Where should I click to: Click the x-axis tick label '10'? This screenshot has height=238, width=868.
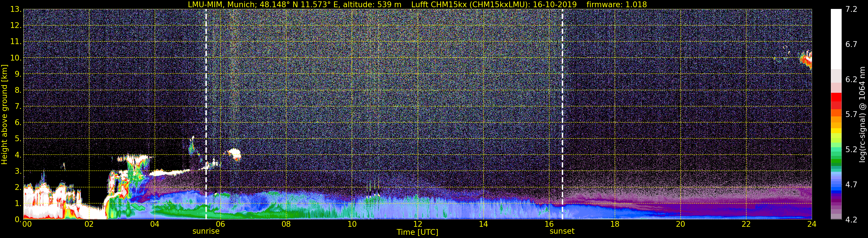(x=352, y=224)
